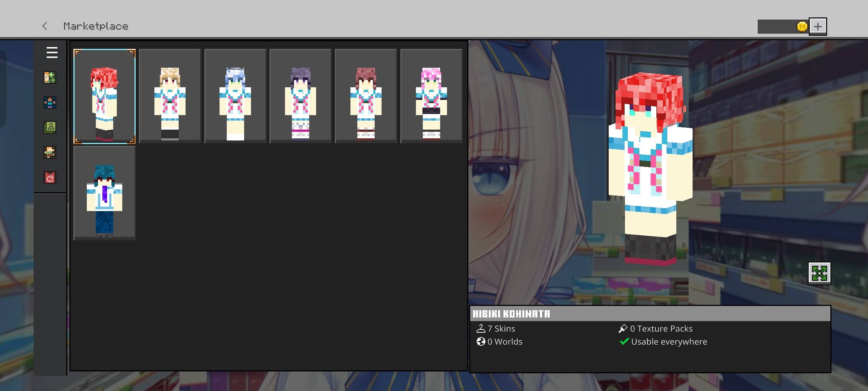The width and height of the screenshot is (868, 391).
Task: Click the Minecoin balance field
Action: tap(783, 26)
